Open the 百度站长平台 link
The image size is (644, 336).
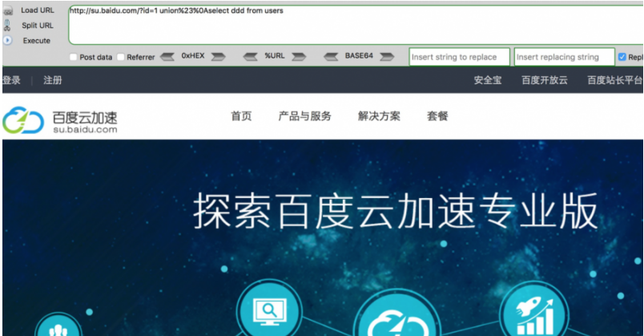point(615,80)
